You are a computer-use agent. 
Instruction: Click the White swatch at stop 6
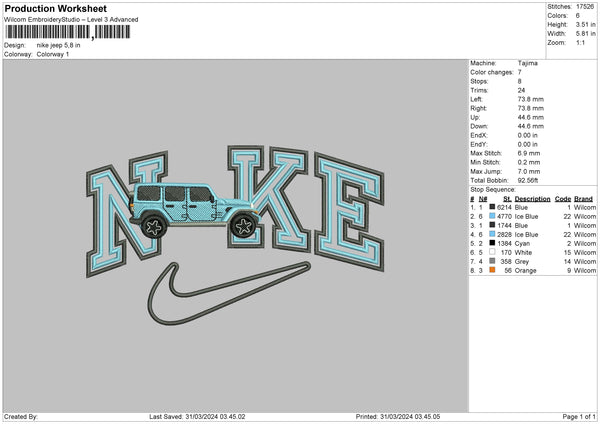[492, 252]
